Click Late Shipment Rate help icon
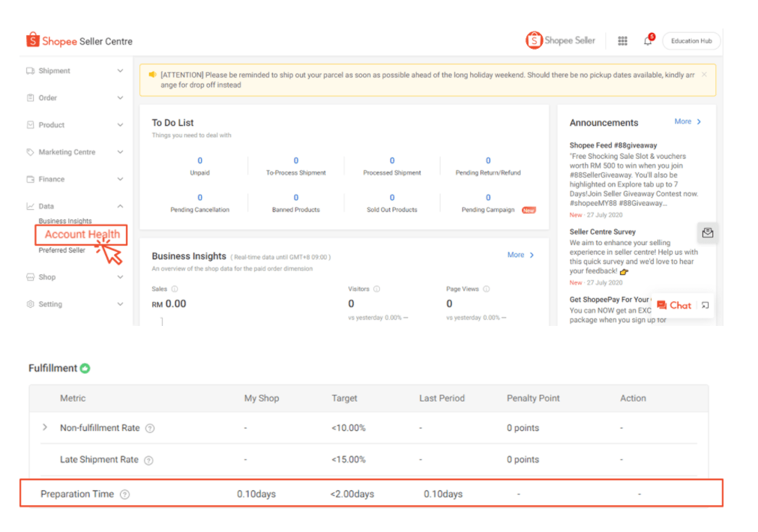This screenshot has height=532, width=758. coord(149,460)
